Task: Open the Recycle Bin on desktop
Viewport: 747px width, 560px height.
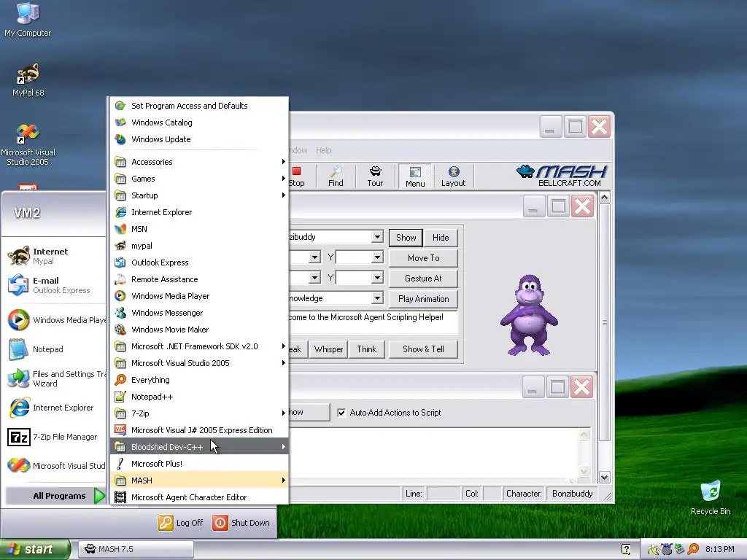Action: point(711,498)
